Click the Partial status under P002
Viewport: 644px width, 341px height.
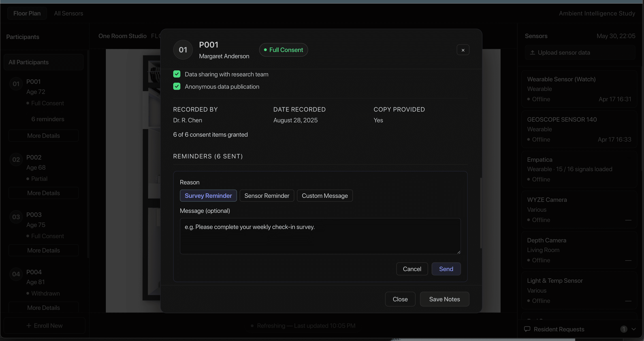(x=37, y=179)
